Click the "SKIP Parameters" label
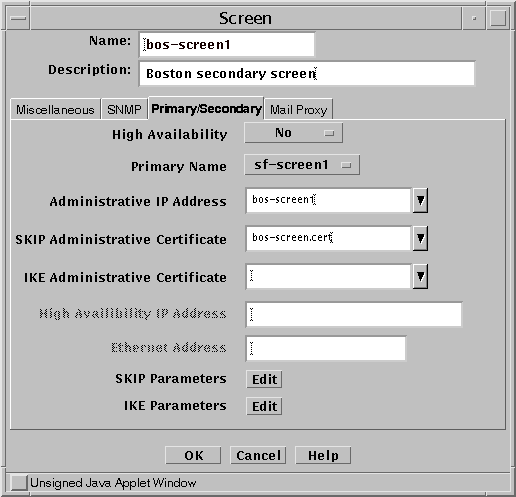 pos(171,379)
